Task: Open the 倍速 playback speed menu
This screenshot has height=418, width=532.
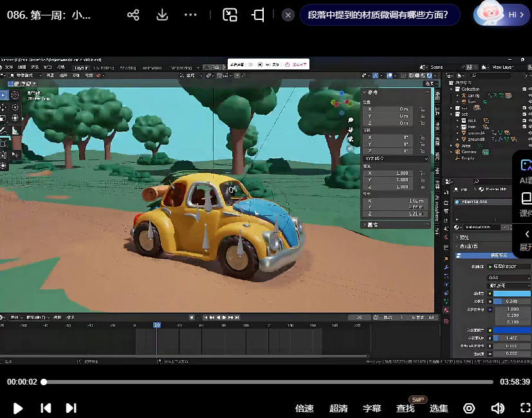Action: (304, 408)
